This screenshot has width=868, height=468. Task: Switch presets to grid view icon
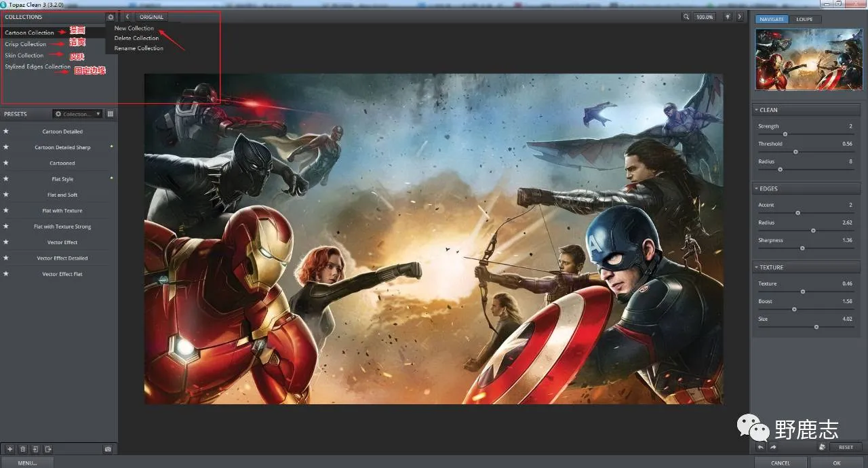pyautogui.click(x=110, y=114)
